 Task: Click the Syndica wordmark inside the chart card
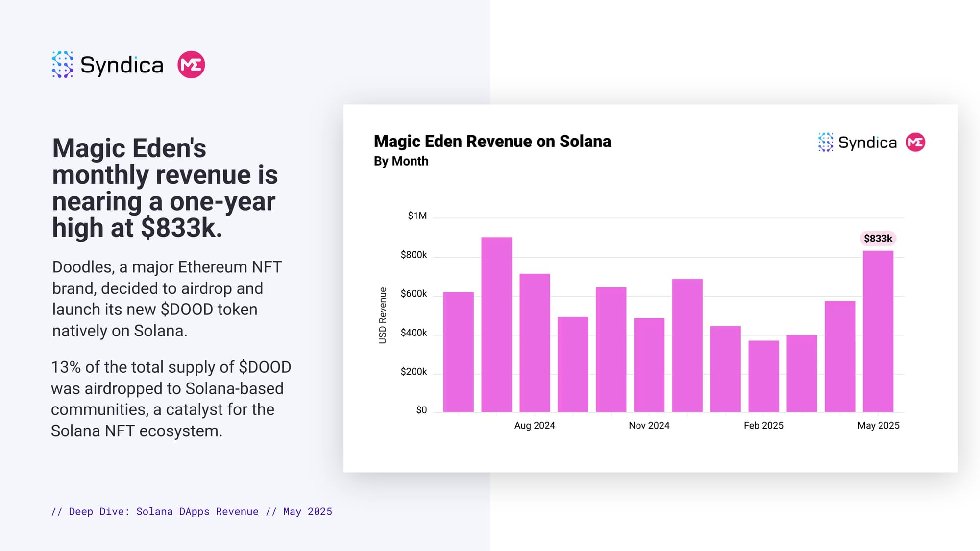click(x=867, y=143)
